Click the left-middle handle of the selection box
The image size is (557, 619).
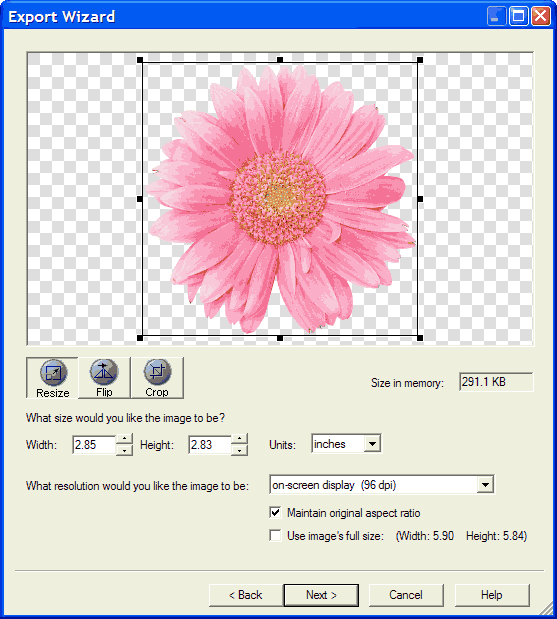coord(140,199)
